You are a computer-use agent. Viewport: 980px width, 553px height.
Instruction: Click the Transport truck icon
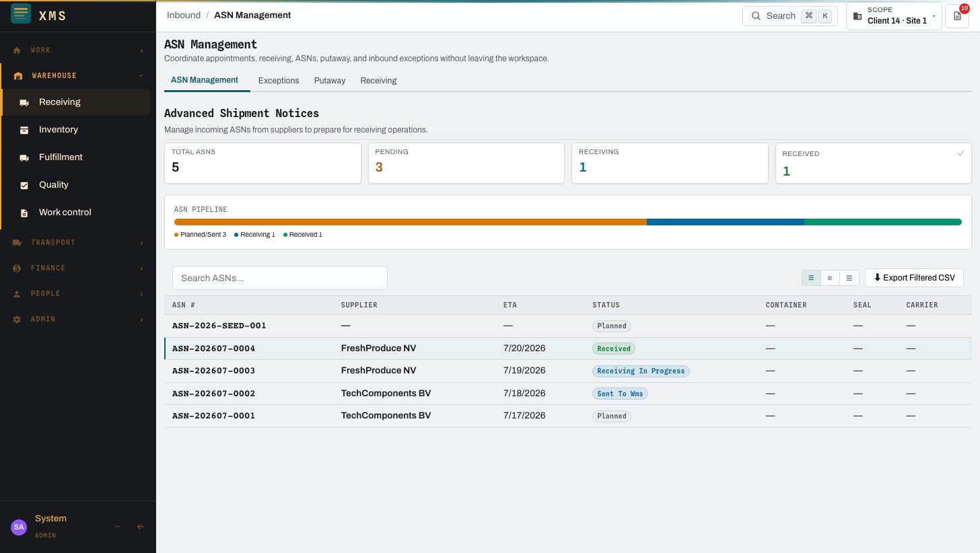17,242
